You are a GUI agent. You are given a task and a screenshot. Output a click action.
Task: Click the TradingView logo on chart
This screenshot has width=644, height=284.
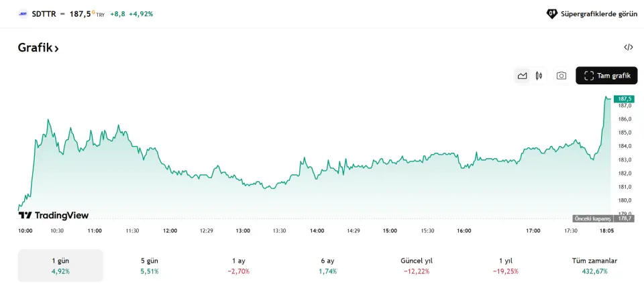tap(54, 216)
